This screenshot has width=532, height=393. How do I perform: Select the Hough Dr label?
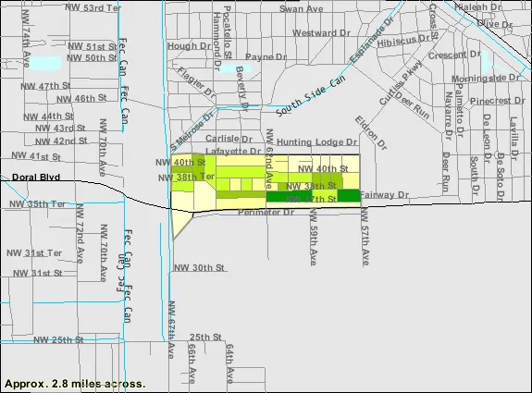190,46
